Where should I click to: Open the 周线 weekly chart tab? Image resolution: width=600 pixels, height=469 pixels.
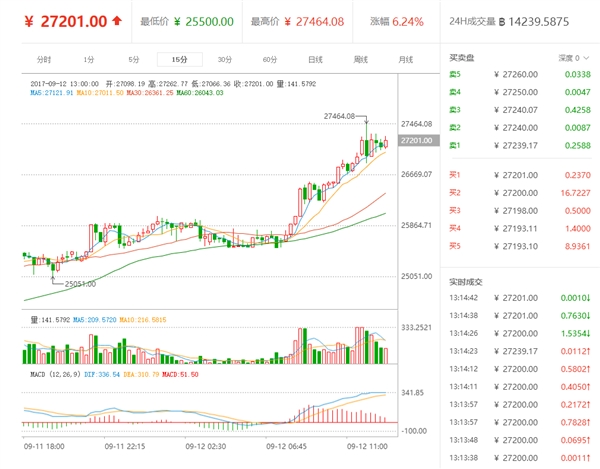(360, 60)
